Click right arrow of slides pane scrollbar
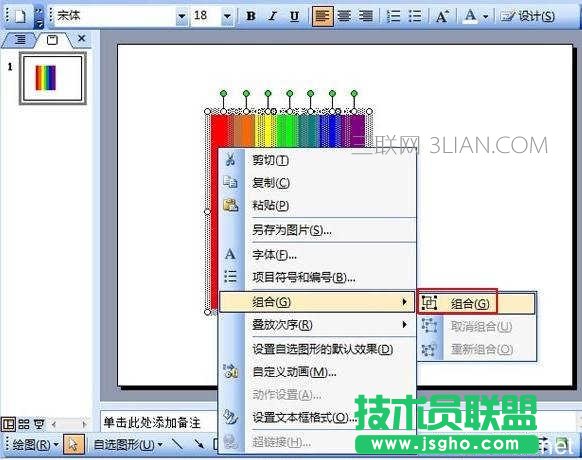The width and height of the screenshot is (582, 460). (84, 424)
